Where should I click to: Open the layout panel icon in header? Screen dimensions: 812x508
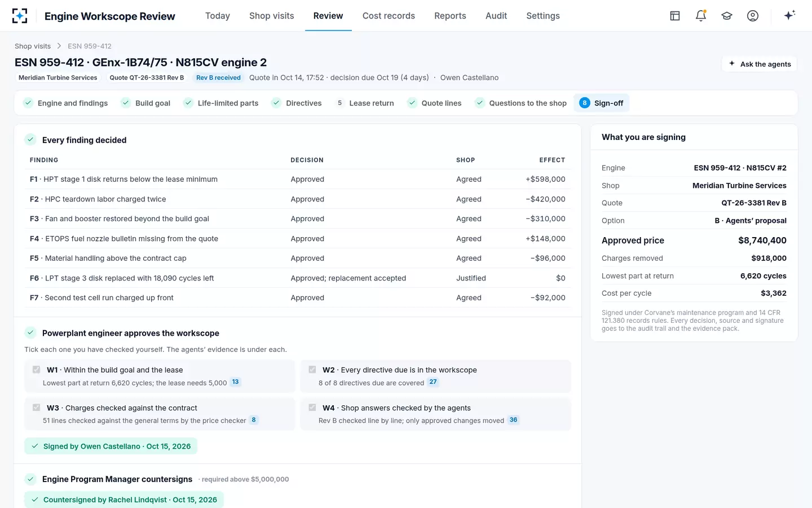point(675,16)
